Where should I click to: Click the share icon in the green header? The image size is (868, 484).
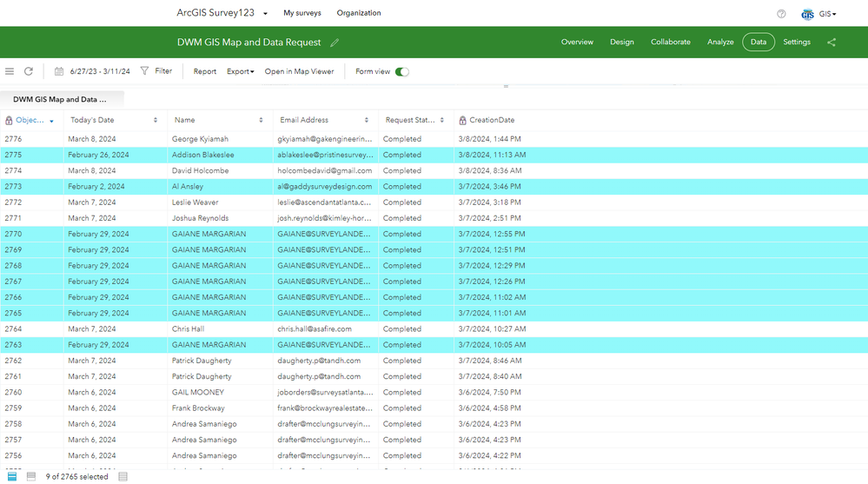point(832,42)
